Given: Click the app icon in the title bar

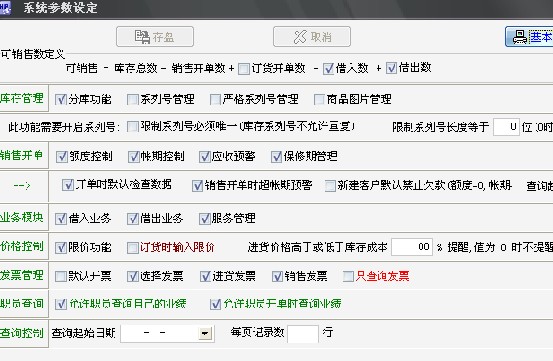Looking at the screenshot, I should 5,8.
